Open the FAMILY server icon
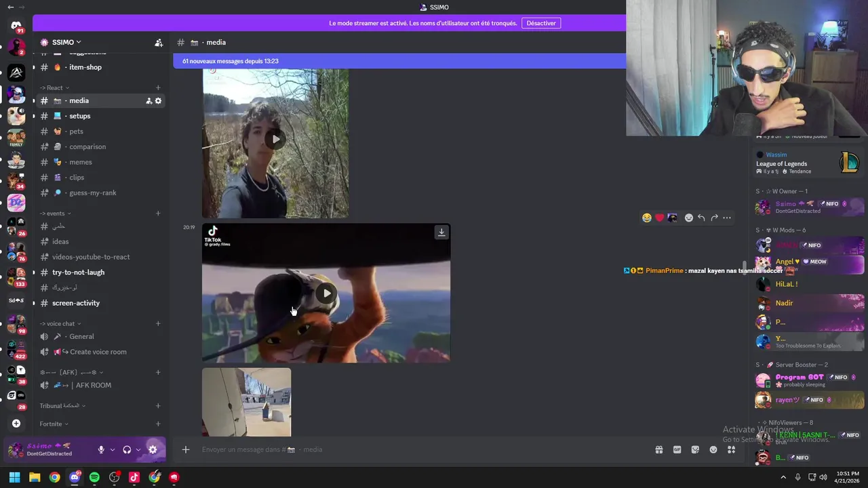The height and width of the screenshot is (488, 868). click(16, 138)
